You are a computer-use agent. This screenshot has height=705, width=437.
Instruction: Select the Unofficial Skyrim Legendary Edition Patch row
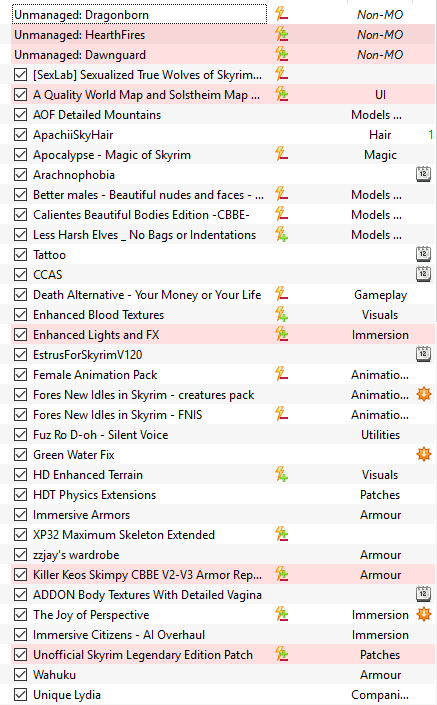pyautogui.click(x=223, y=655)
